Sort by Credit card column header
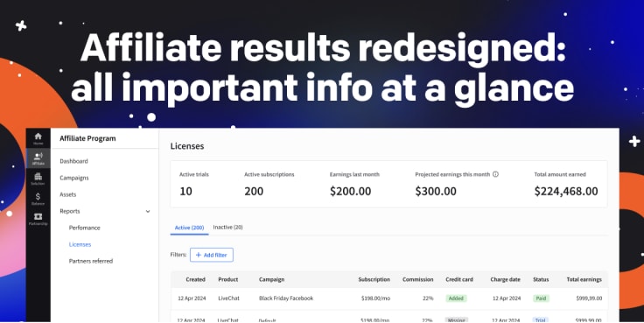 [x=459, y=279]
